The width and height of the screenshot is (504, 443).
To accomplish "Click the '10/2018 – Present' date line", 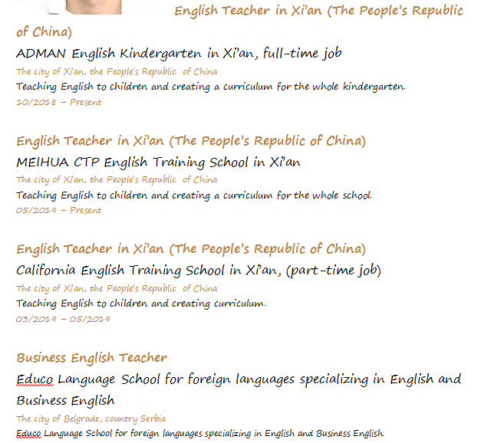I will 59,102.
